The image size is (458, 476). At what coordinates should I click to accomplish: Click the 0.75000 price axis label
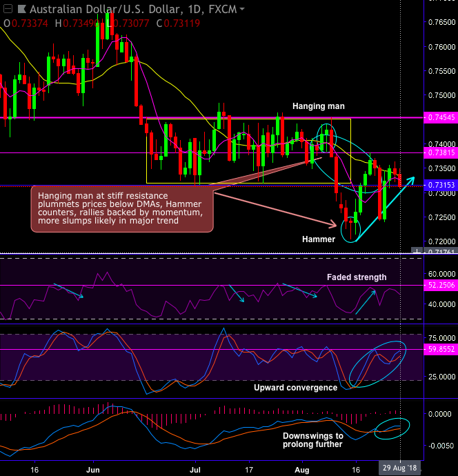pos(441,95)
